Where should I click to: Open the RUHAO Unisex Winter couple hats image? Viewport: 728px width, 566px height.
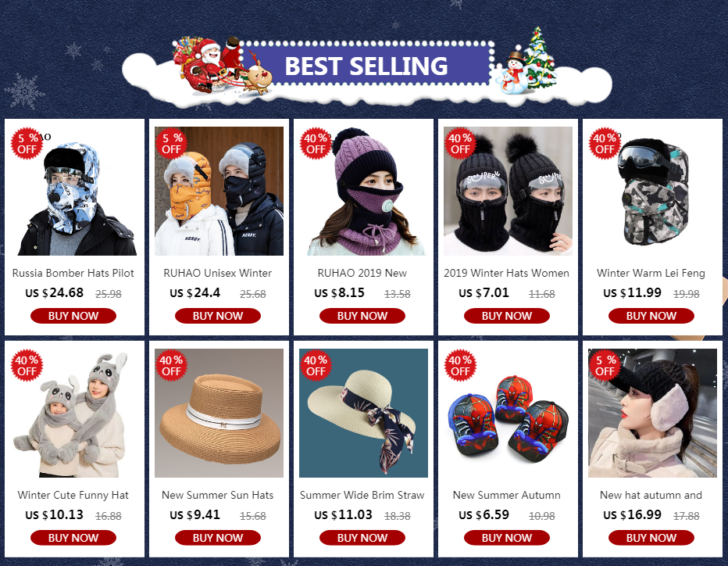(219, 191)
